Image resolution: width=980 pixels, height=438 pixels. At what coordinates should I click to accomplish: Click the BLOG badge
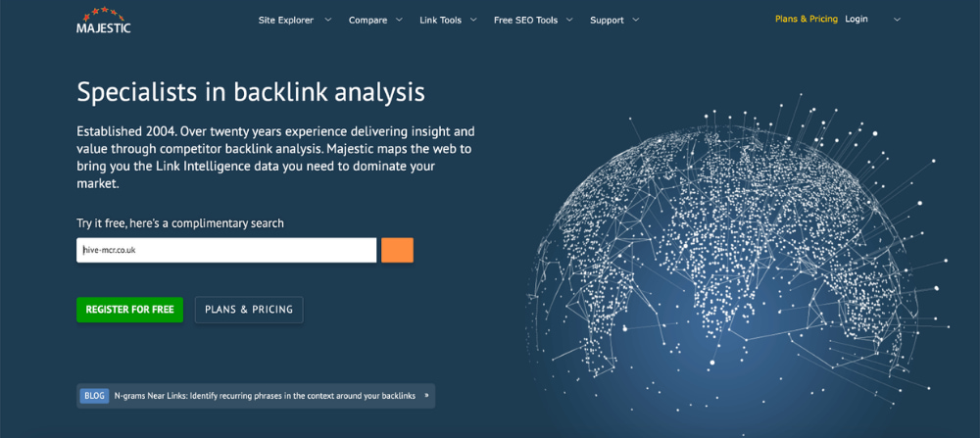coord(94,396)
